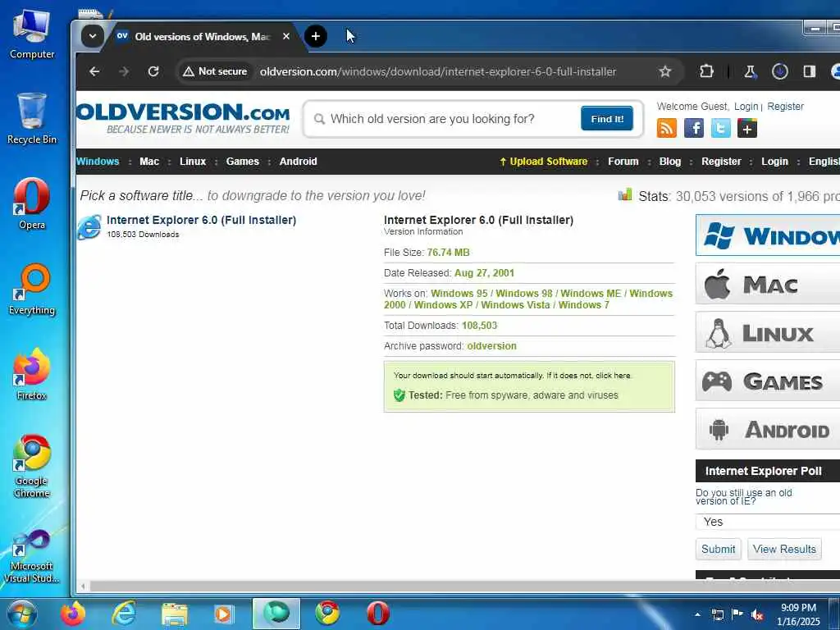This screenshot has width=840, height=630.
Task: Click the OldVersion.com logo
Action: point(183,118)
